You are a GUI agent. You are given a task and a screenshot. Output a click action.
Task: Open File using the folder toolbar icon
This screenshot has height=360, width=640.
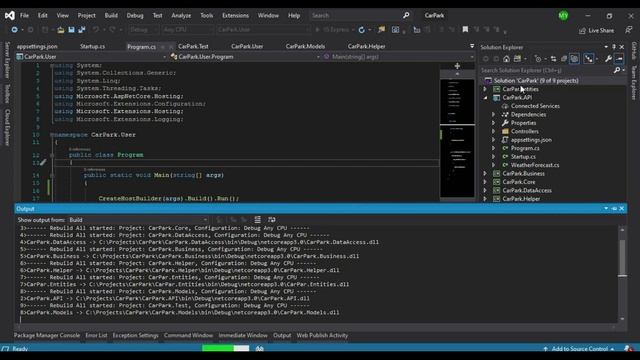pos(60,30)
